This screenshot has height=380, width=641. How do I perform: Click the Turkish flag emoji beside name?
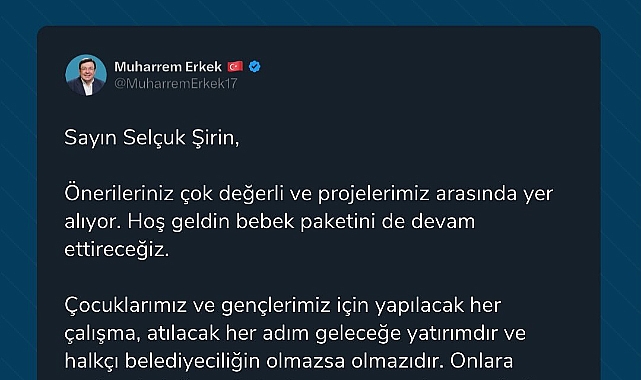(235, 66)
